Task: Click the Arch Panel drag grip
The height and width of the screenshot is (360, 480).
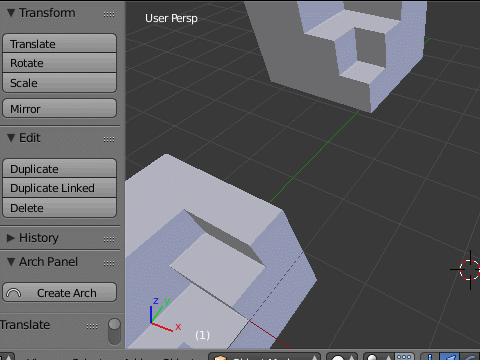Action: (109, 263)
